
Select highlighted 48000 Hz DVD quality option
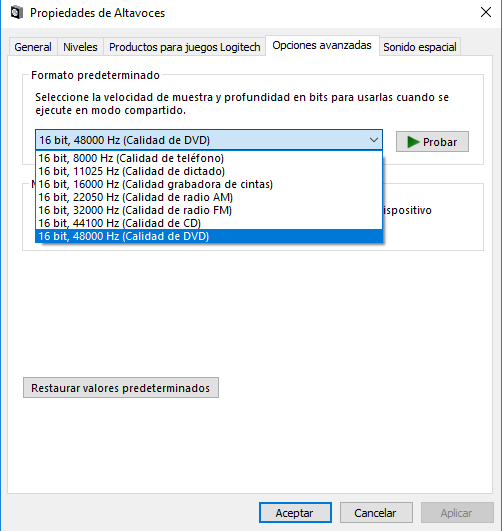tap(209, 236)
